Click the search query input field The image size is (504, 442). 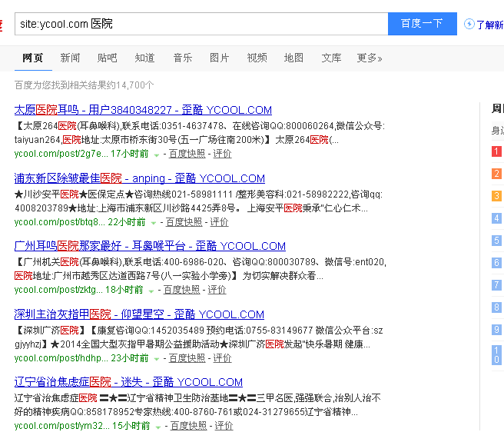click(x=201, y=24)
